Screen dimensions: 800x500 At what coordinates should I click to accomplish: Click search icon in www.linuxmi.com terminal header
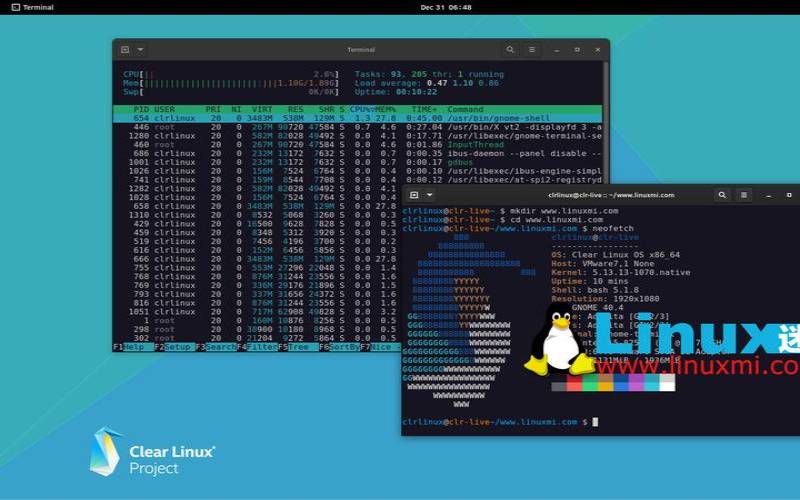722,195
